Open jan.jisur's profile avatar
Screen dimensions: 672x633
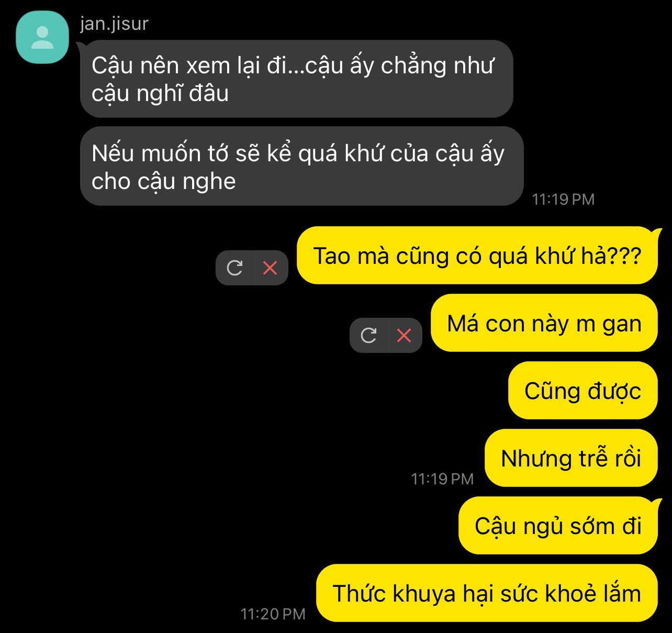tap(42, 37)
